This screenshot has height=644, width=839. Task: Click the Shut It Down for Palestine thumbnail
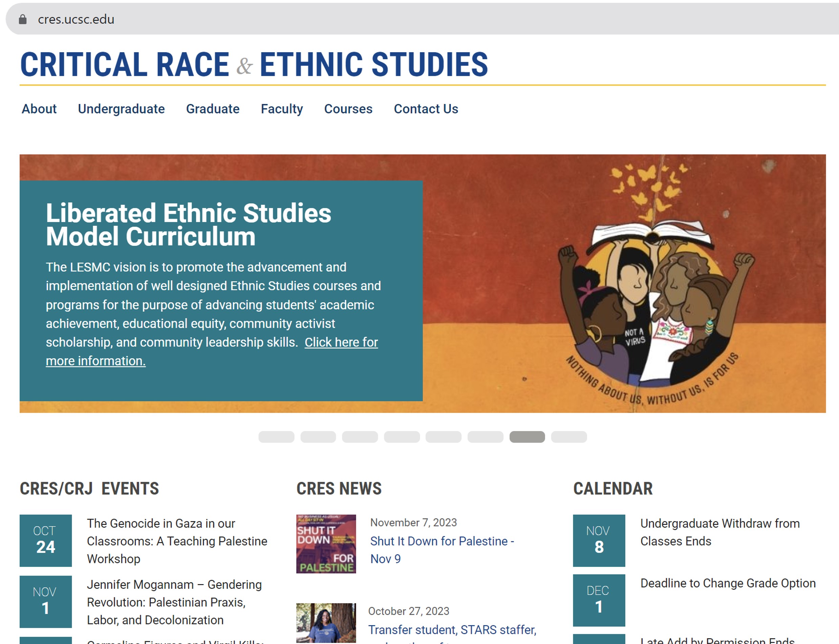326,544
